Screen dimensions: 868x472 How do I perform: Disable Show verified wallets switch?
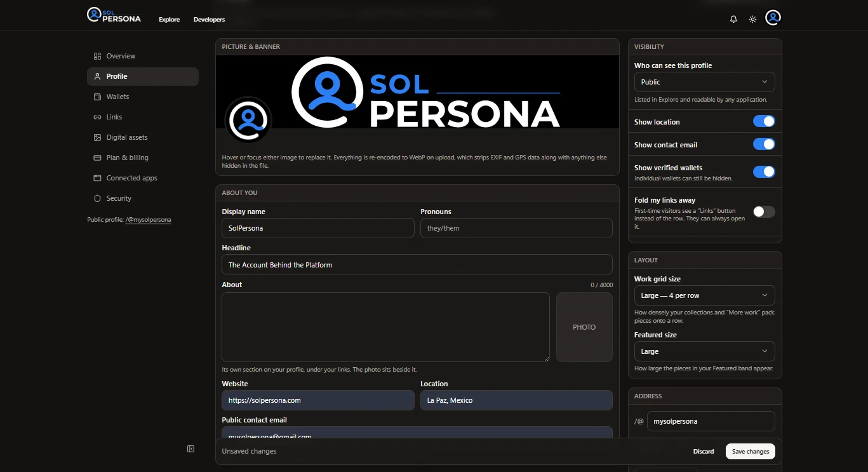(764, 172)
